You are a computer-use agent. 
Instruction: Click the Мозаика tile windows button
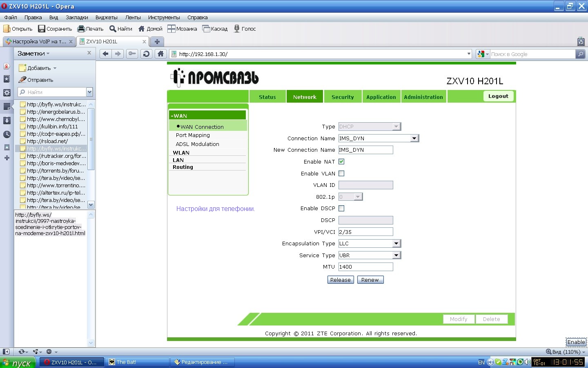[182, 29]
